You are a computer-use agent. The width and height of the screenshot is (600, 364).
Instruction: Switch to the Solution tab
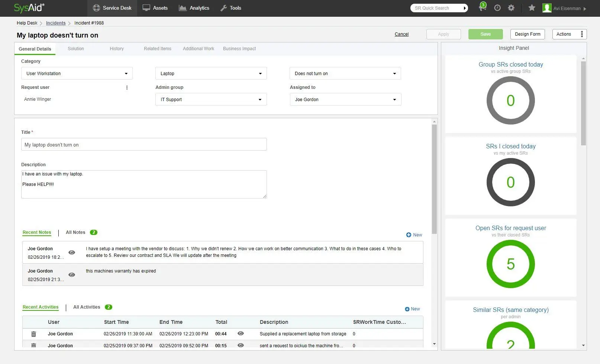76,48
